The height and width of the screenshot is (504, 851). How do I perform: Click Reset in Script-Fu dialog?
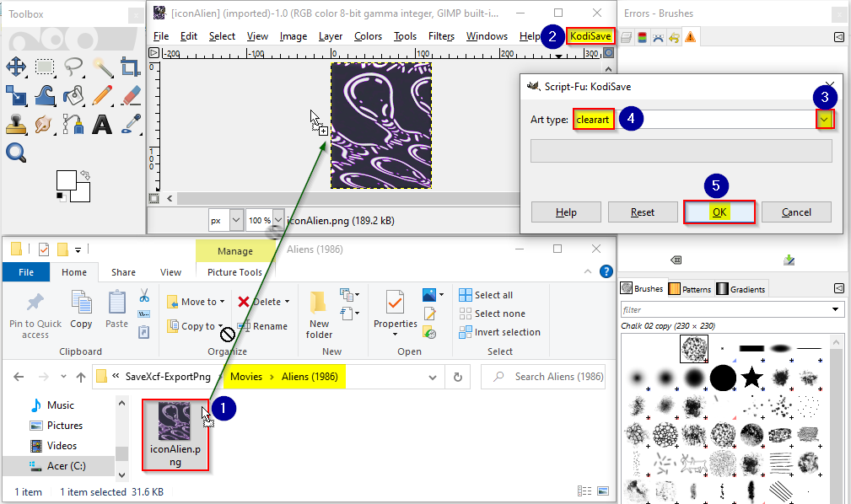click(643, 212)
